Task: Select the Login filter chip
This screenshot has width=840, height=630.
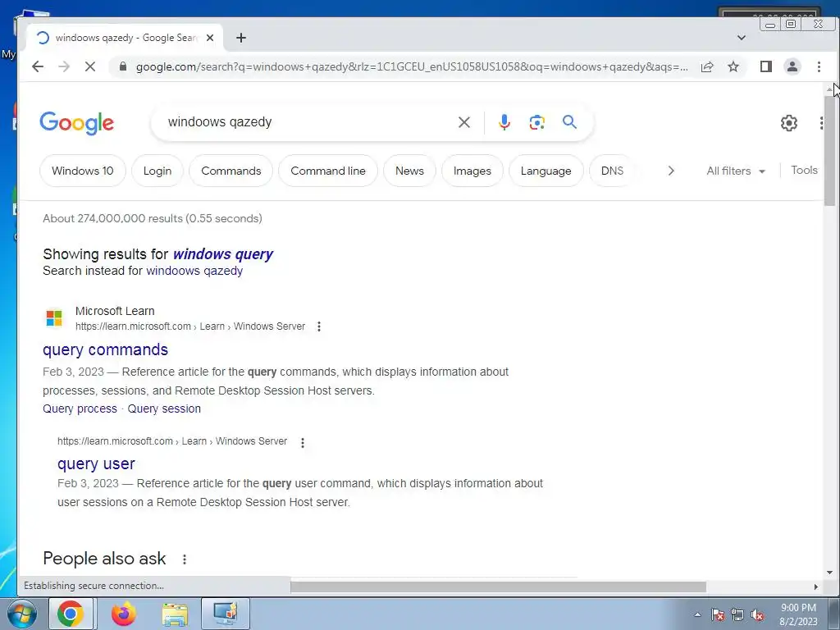Action: click(157, 171)
